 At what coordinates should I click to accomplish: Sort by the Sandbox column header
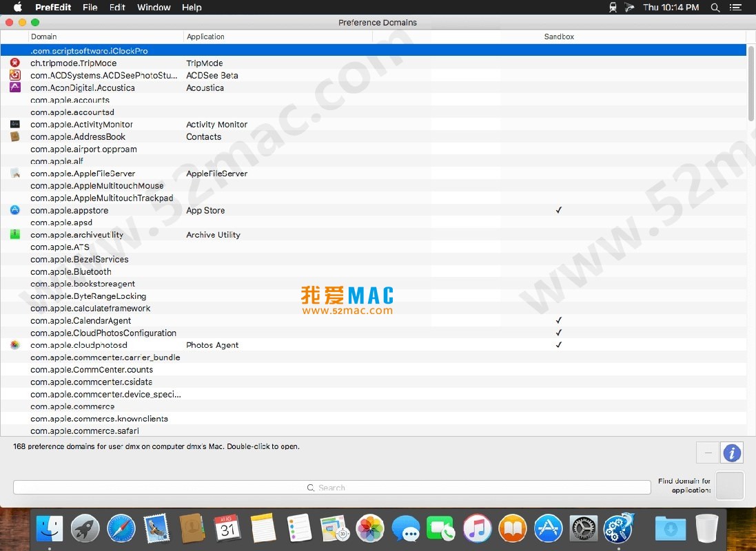click(x=560, y=37)
